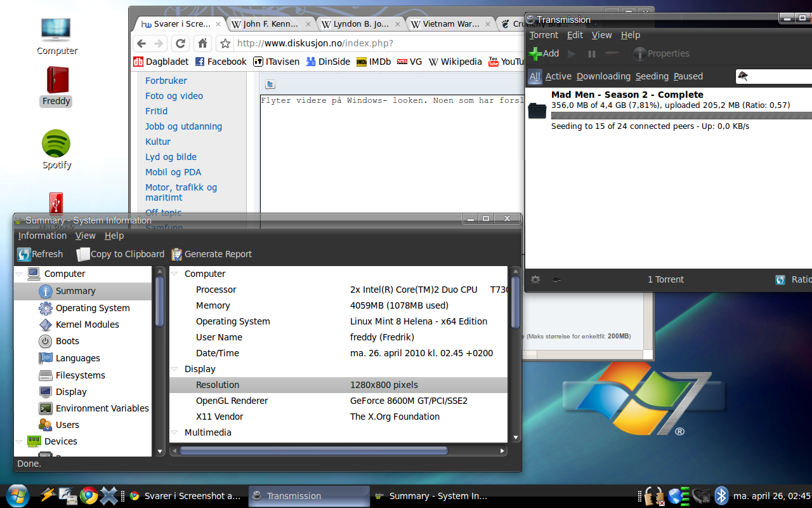Click the blue X launcher in taskbar
812x508 pixels.
point(109,495)
